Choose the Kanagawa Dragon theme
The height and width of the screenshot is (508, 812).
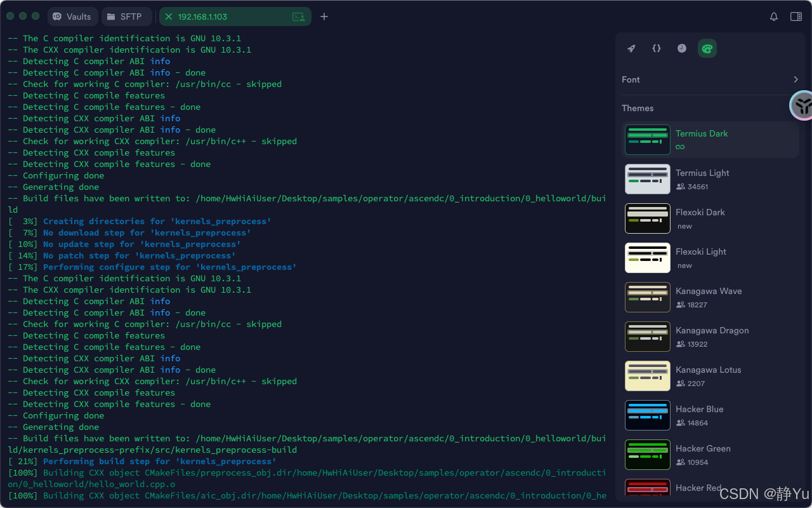(710, 337)
